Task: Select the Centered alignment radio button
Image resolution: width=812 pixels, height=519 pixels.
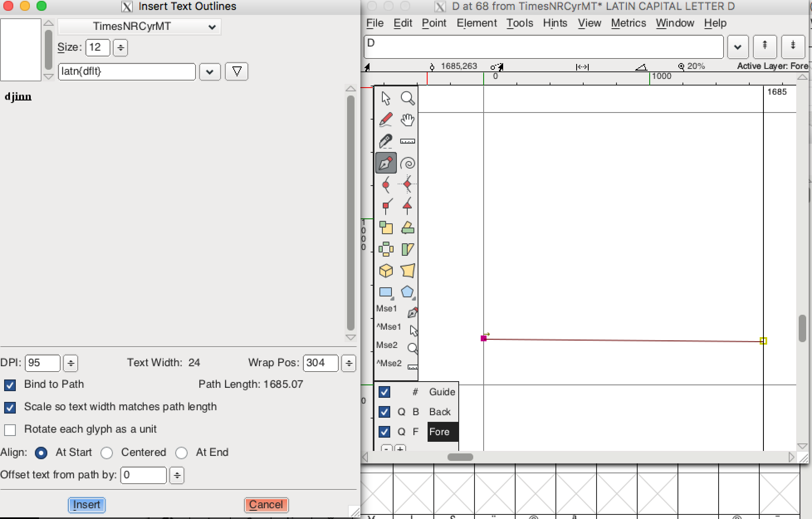Action: [107, 453]
